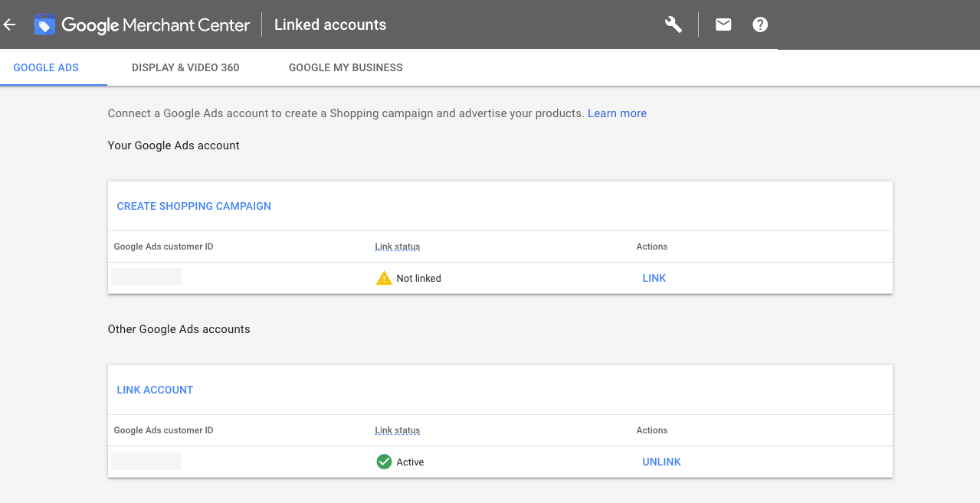Click the redacted customer ID in Not linked row
980x503 pixels.
146,276
